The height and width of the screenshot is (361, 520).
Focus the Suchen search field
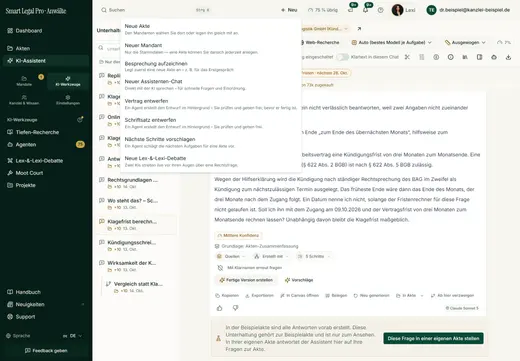tap(155, 10)
